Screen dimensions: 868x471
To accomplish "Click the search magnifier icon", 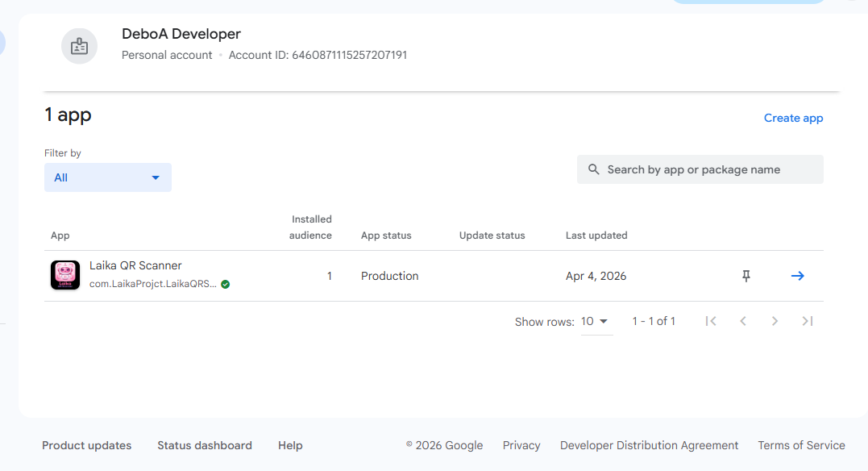I will pyautogui.click(x=593, y=169).
